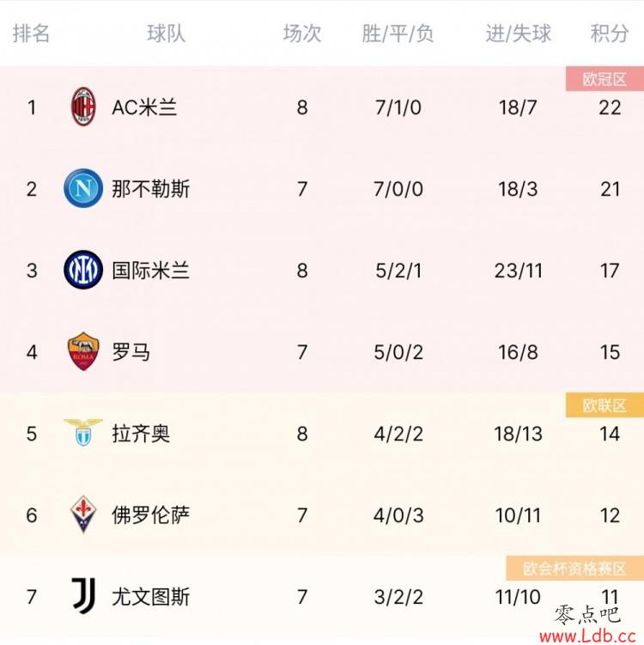Select the 国际米兰 team name

(151, 271)
